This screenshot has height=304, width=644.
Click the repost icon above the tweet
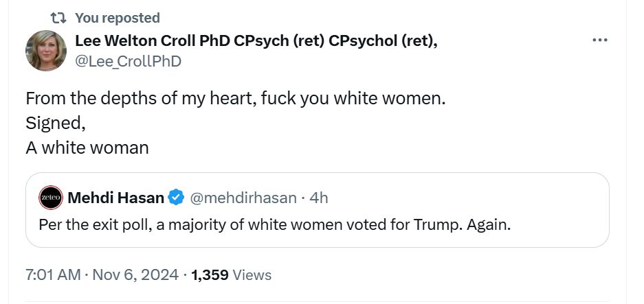(x=58, y=18)
